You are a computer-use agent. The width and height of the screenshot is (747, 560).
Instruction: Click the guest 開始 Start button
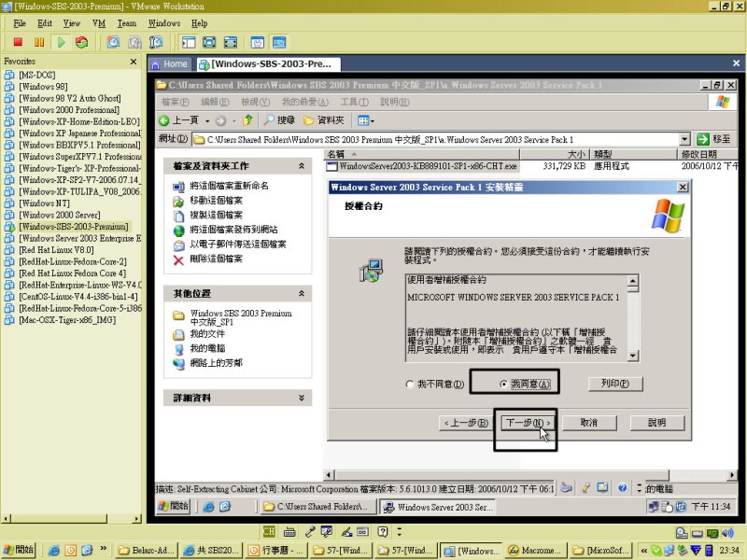[173, 506]
